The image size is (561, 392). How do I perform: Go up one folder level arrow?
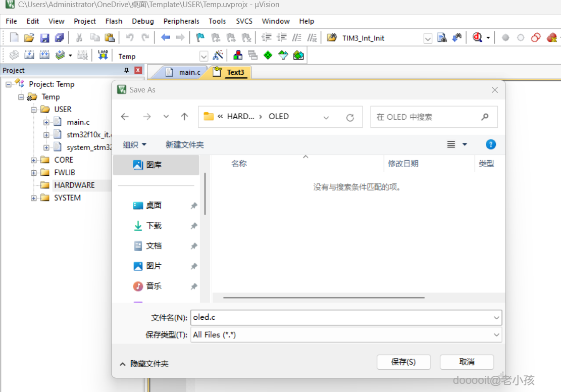[x=184, y=116]
